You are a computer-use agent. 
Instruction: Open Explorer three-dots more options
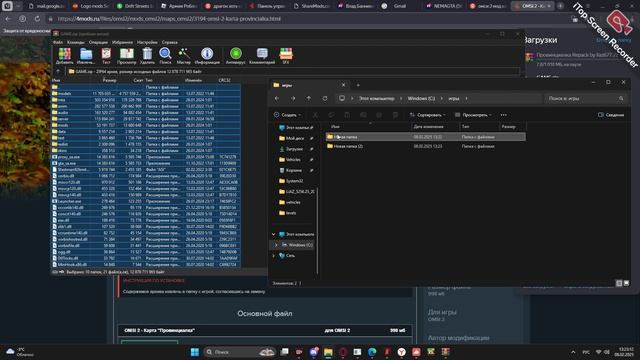(504, 115)
